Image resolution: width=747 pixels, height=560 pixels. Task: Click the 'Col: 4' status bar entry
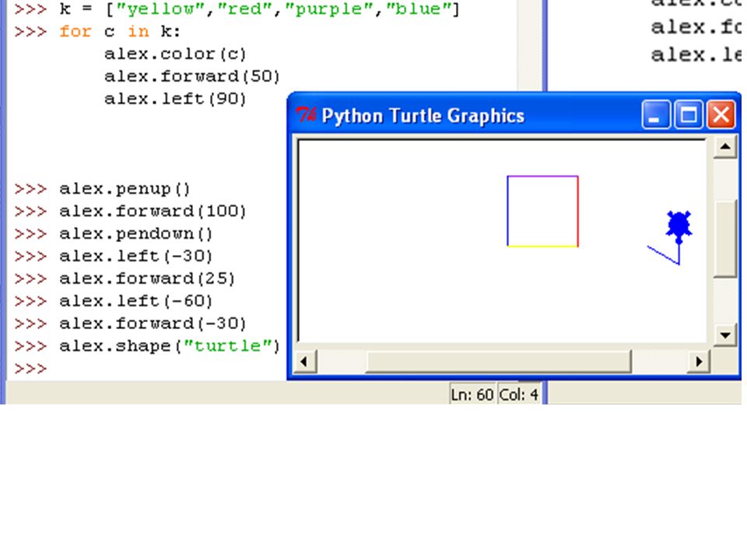coord(519,395)
